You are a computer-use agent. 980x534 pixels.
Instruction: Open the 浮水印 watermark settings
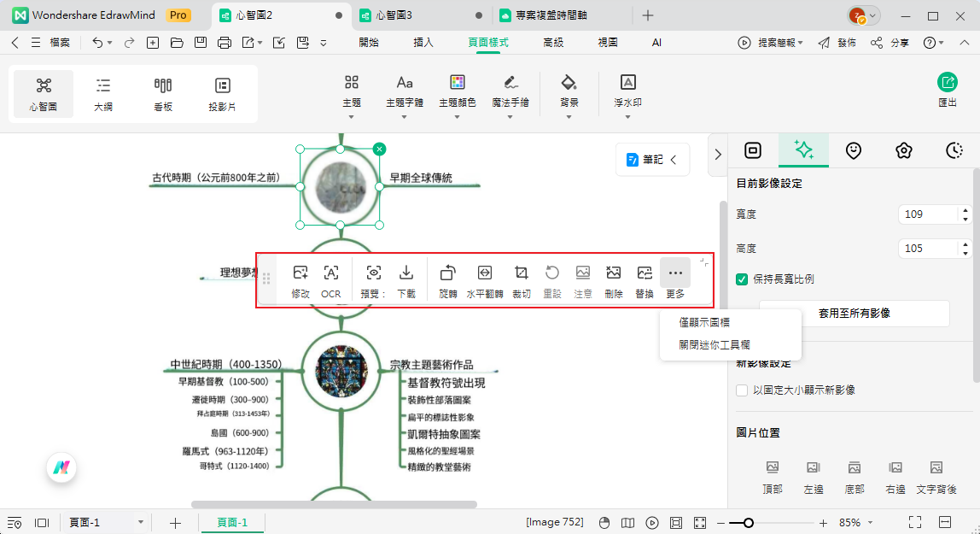click(x=627, y=92)
